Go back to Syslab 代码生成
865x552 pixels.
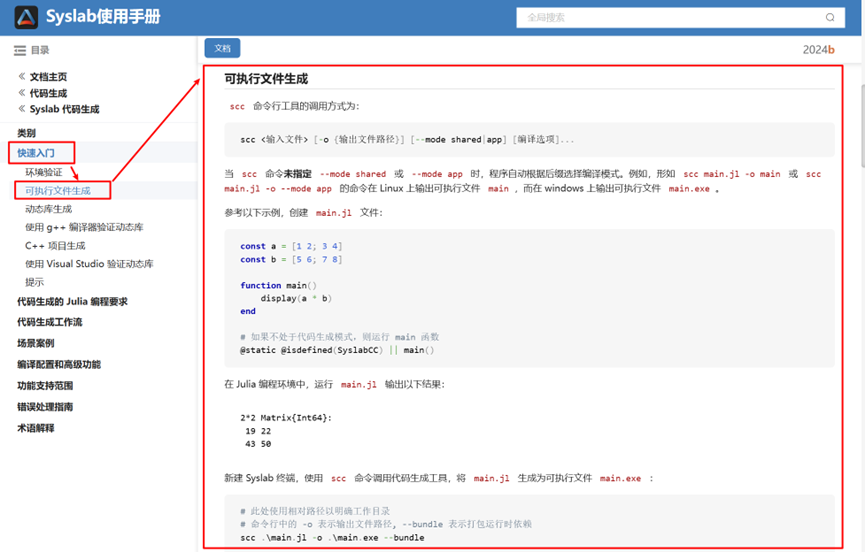point(64,109)
